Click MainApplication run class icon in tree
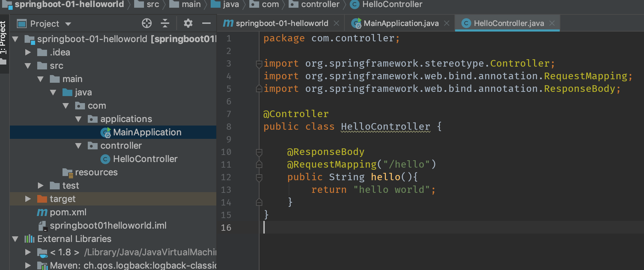This screenshot has height=270, width=644. click(106, 132)
